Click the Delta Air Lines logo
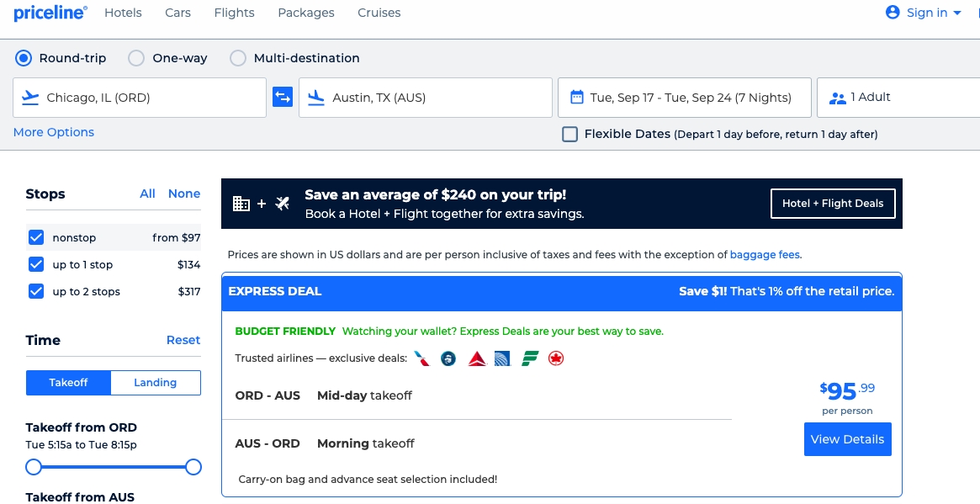980x504 pixels. tap(477, 358)
